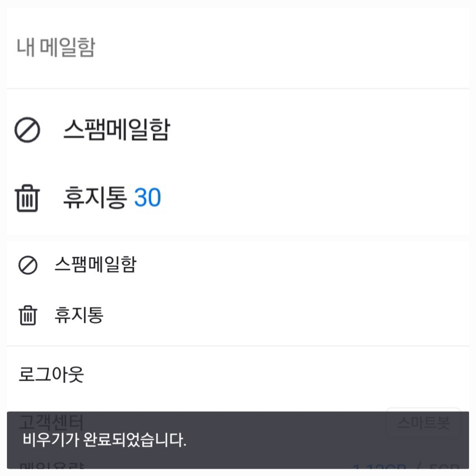Viewport: 476px width, 476px height.
Task: Select the small 휴지통 folder text
Action: (x=79, y=315)
